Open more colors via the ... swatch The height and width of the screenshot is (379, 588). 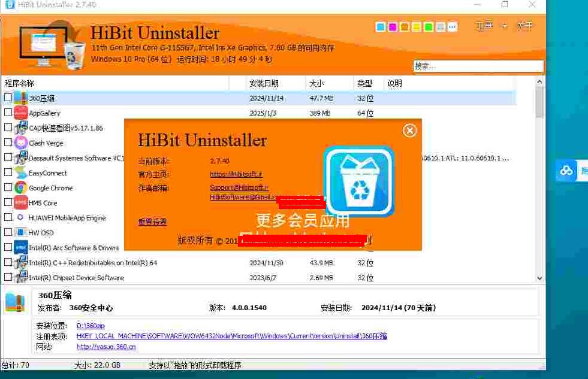[453, 27]
